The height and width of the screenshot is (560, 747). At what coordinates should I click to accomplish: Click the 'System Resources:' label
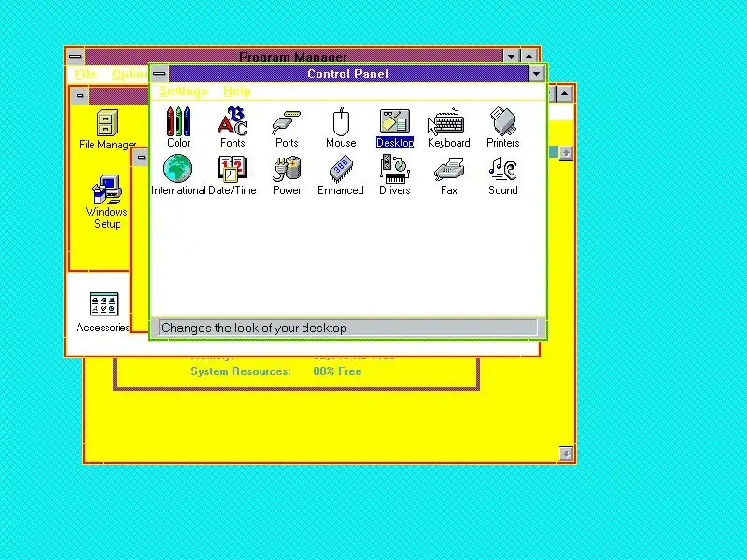(x=241, y=371)
